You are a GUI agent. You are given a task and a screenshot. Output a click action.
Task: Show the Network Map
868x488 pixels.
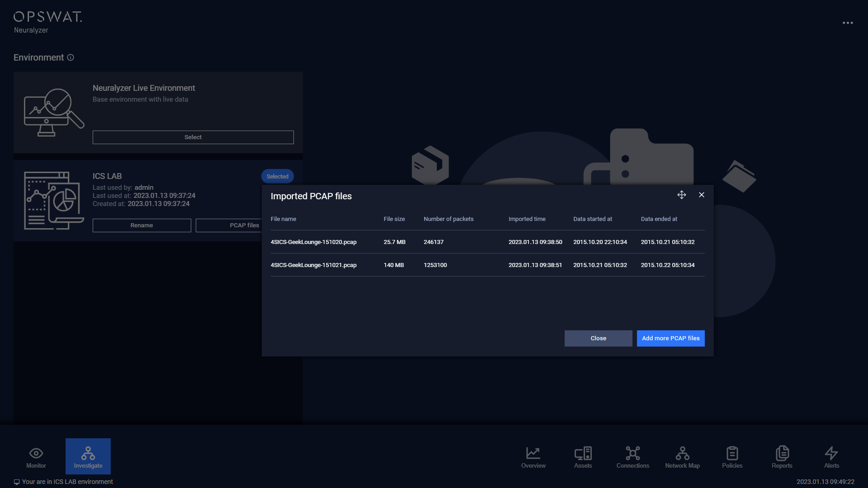[683, 456]
